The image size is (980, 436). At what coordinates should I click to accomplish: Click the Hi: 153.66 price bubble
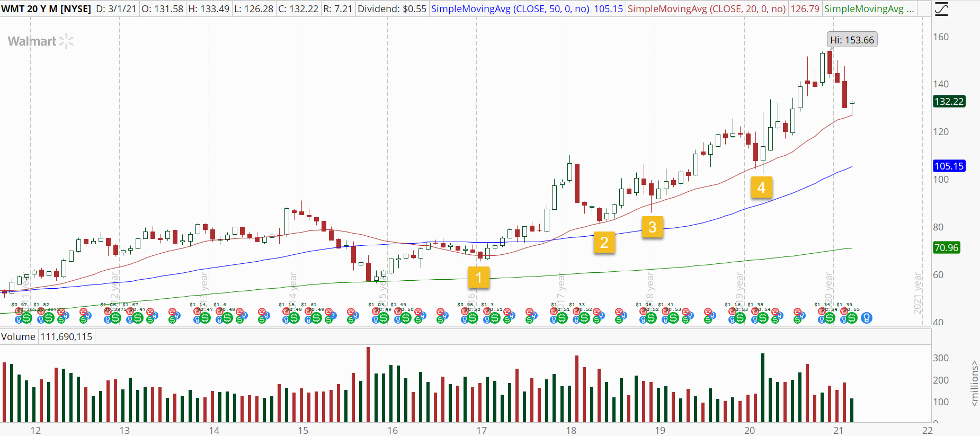coord(852,40)
